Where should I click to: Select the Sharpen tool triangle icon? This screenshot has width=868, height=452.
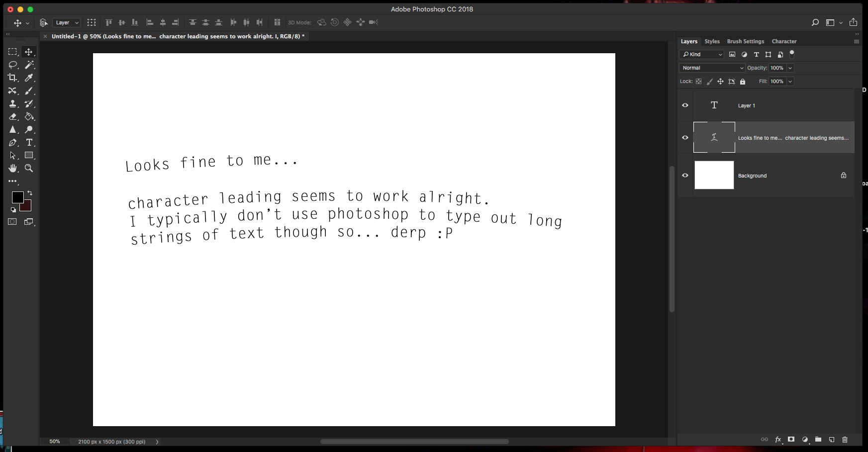[12, 129]
